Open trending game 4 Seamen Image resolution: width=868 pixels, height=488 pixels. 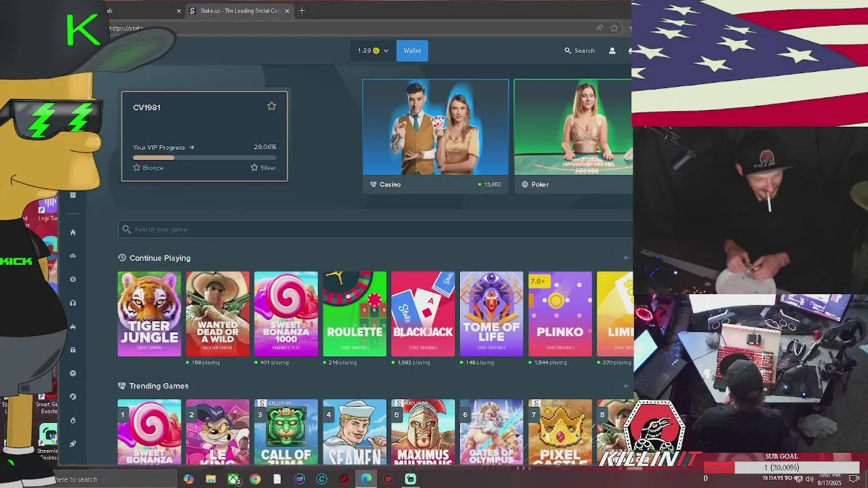[355, 432]
